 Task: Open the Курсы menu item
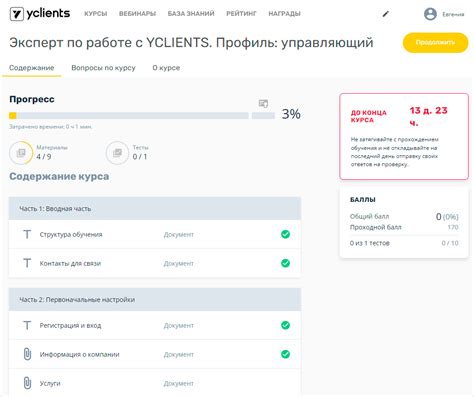[x=96, y=14]
